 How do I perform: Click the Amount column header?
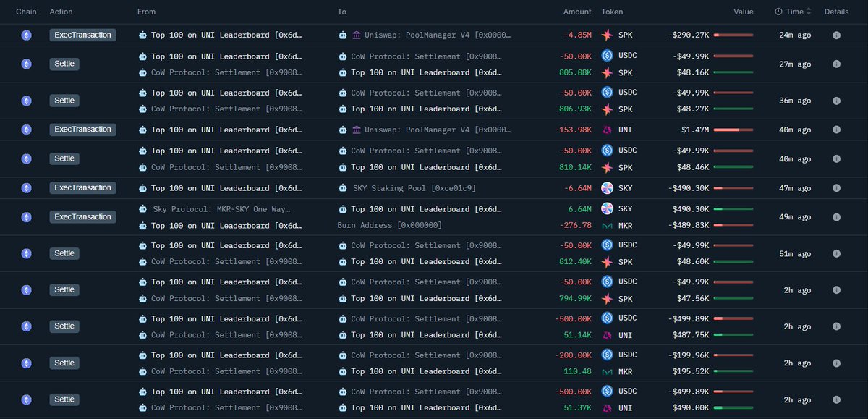pyautogui.click(x=577, y=12)
